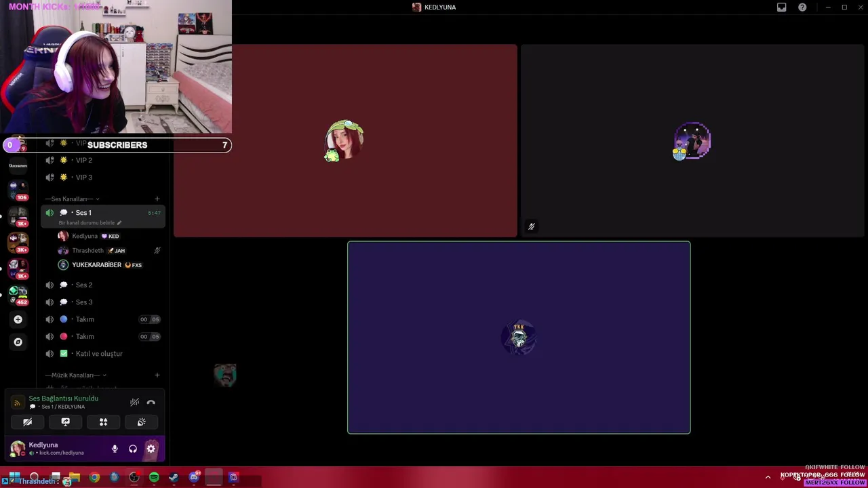The width and height of the screenshot is (868, 488).
Task: Open the discover servers compass icon
Action: click(x=18, y=342)
